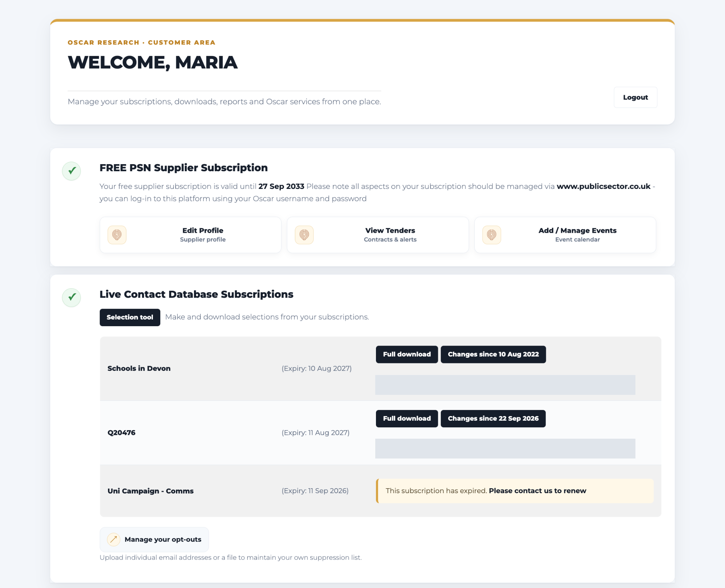Click the OSCAR RESEARCH · CUSTOMER AREA label
The width and height of the screenshot is (725, 588).
[x=142, y=42]
